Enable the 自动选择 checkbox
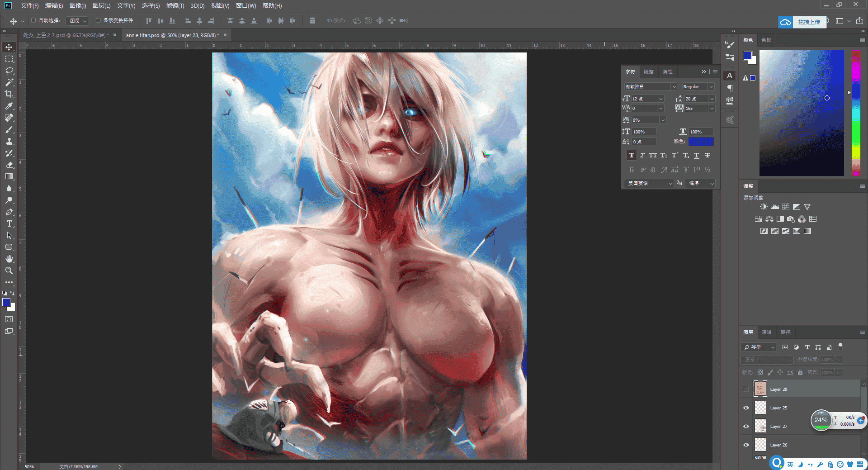The image size is (868, 470). pos(33,20)
